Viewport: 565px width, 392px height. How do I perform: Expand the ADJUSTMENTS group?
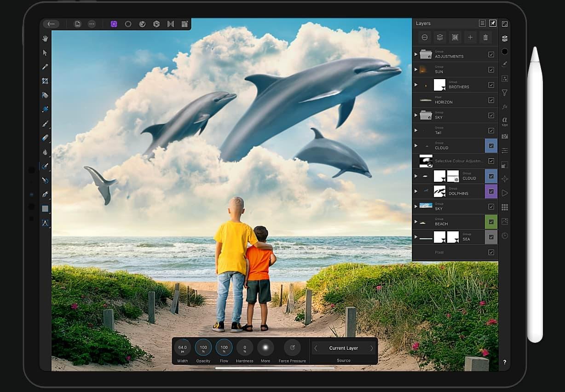(416, 54)
